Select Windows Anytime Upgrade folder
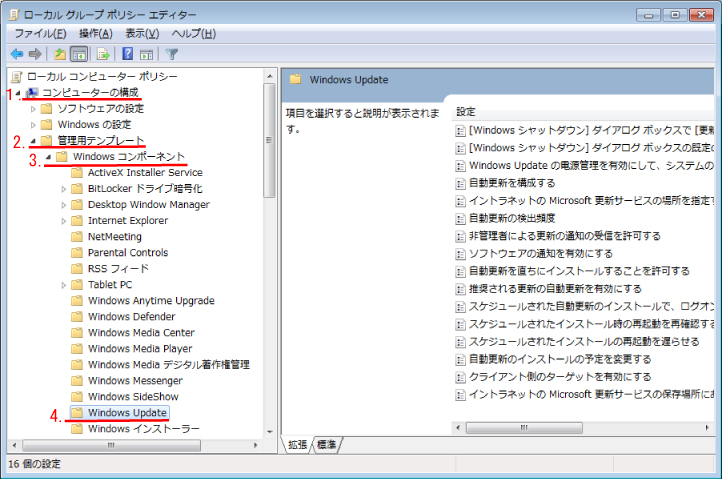The image size is (722, 479). pyautogui.click(x=151, y=301)
